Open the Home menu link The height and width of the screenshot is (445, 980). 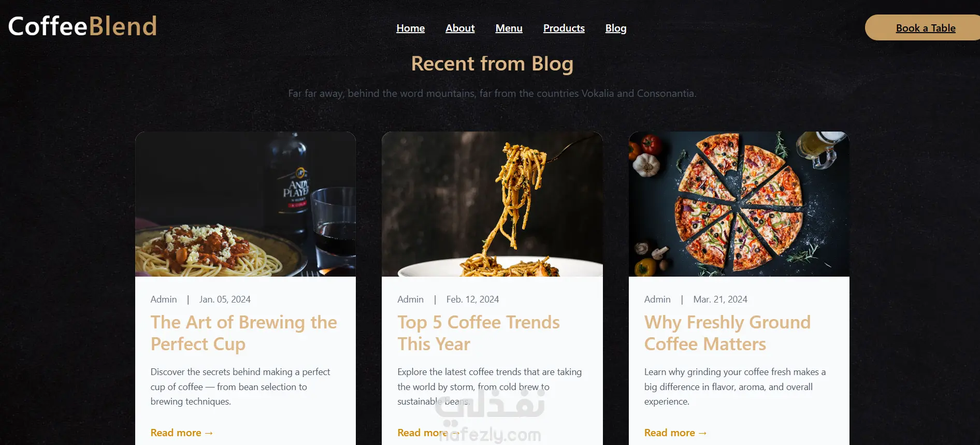click(x=411, y=28)
